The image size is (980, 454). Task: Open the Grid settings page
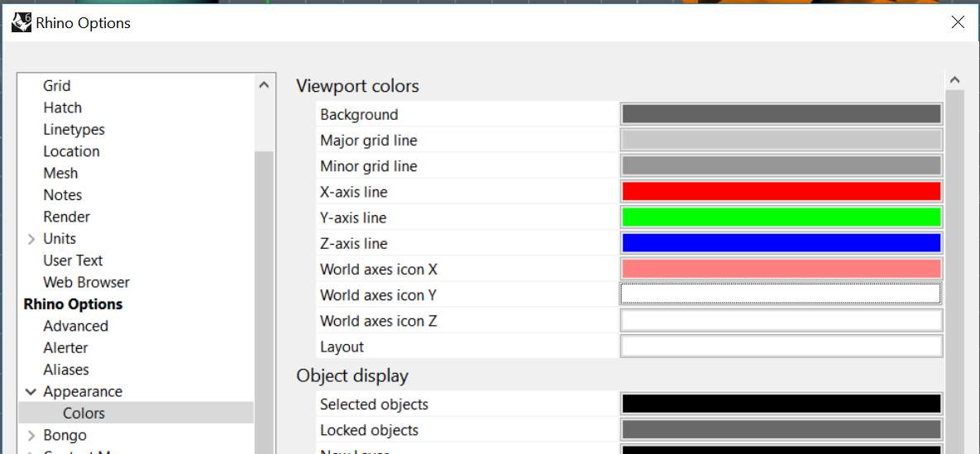(x=57, y=86)
